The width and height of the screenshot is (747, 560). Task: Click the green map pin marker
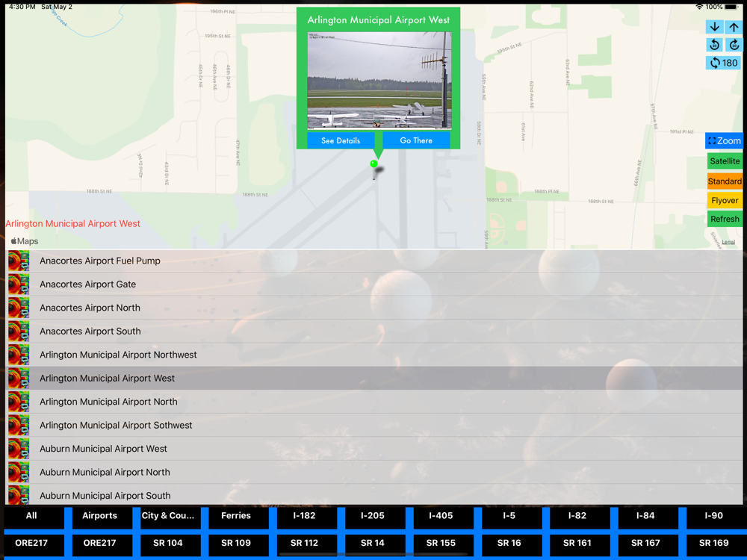click(x=374, y=164)
